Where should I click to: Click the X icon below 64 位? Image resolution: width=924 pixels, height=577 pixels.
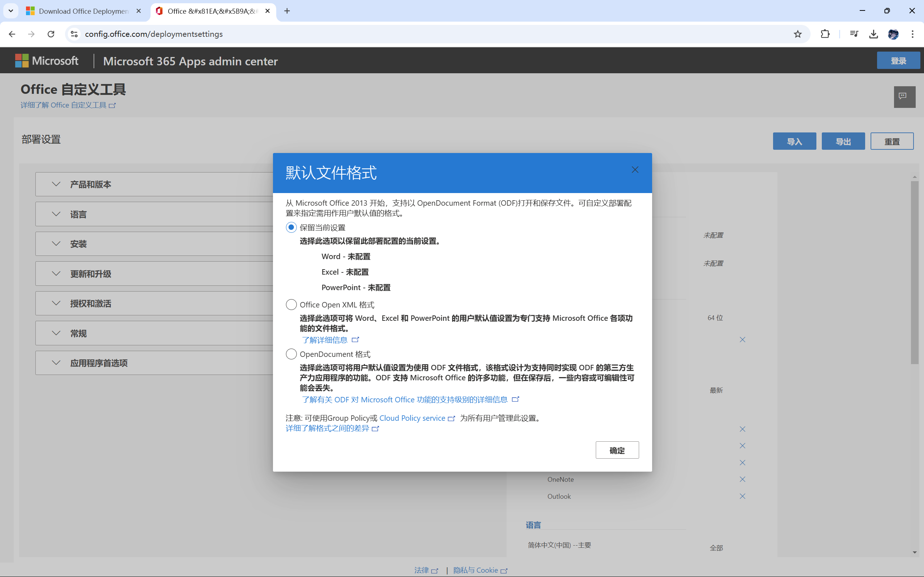pyautogui.click(x=742, y=340)
